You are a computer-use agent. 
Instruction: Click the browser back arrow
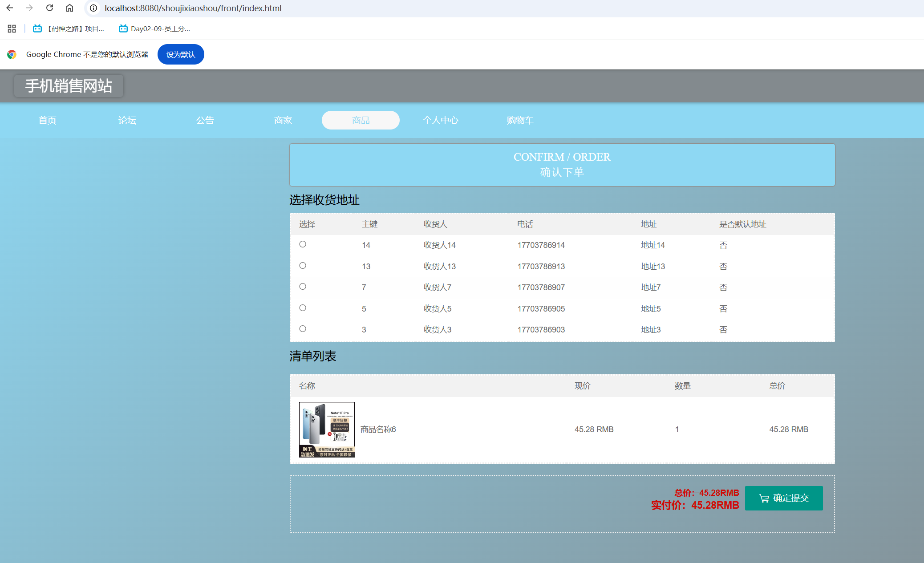tap(10, 8)
